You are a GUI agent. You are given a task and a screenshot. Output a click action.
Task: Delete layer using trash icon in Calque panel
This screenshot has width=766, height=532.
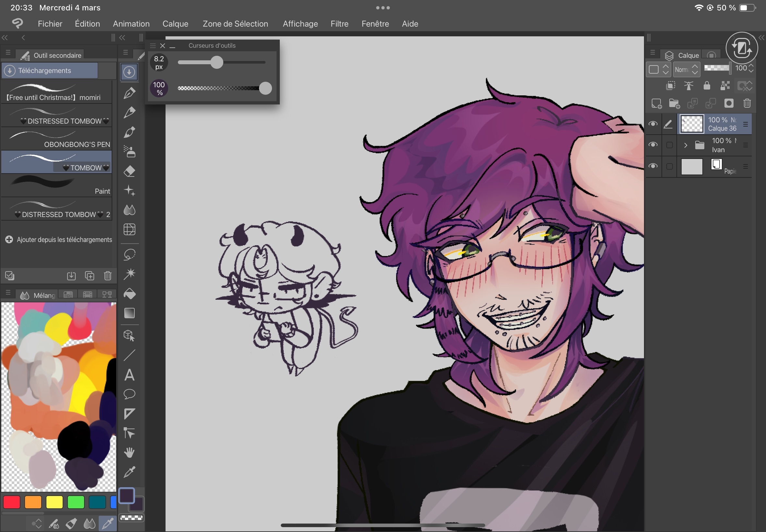(x=747, y=103)
